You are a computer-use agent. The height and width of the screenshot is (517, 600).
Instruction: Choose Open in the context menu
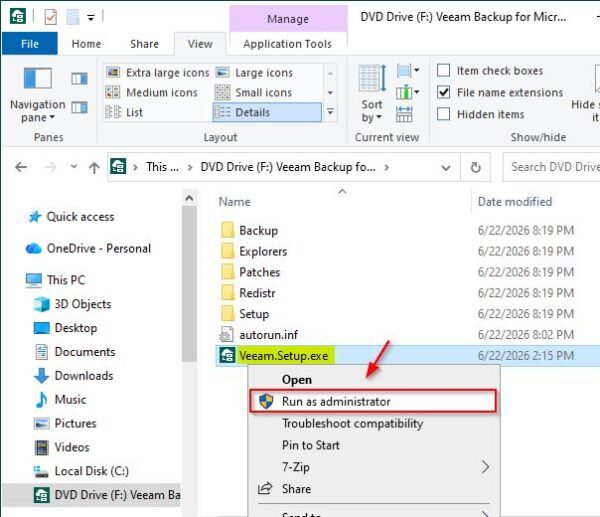click(x=297, y=380)
